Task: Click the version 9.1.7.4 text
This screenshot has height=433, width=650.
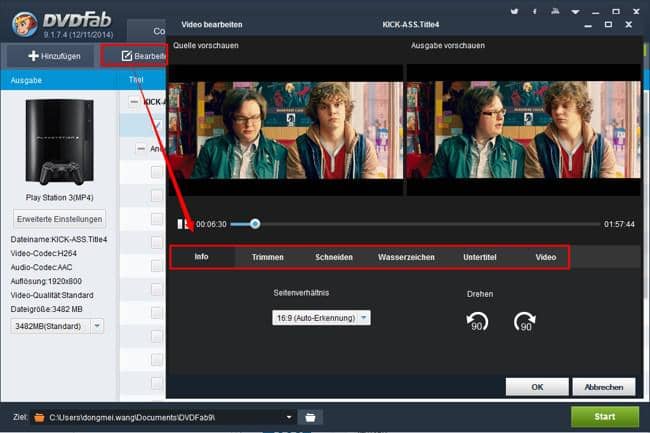Action: pyautogui.click(x=78, y=34)
